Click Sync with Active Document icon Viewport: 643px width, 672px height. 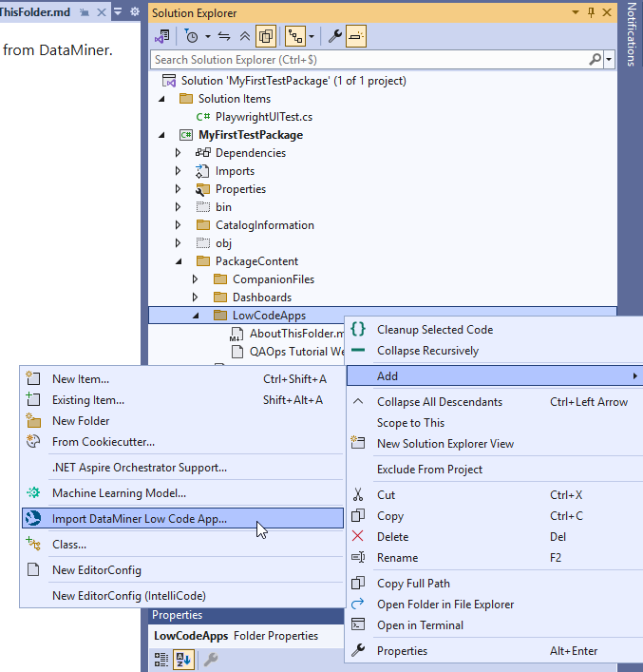pos(224,36)
